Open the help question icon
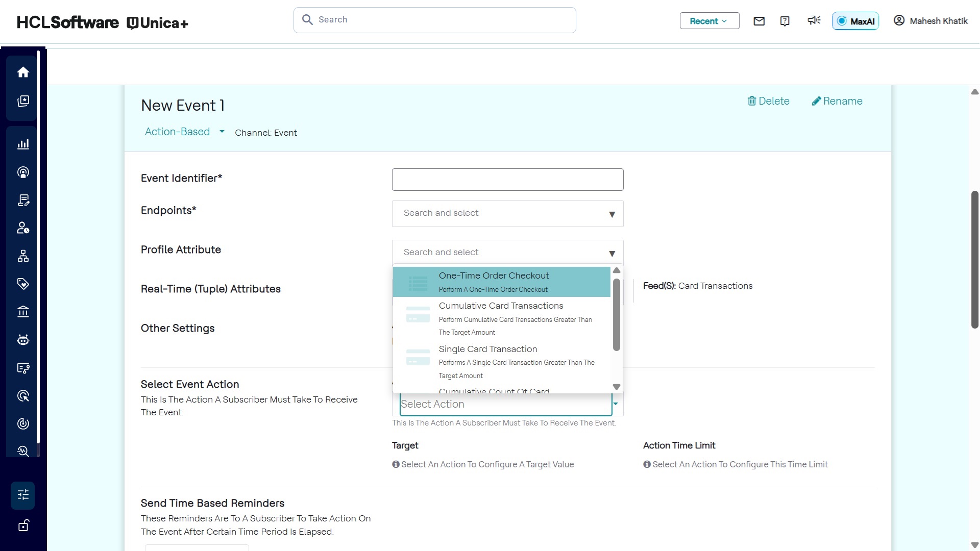980x551 pixels. point(785,21)
